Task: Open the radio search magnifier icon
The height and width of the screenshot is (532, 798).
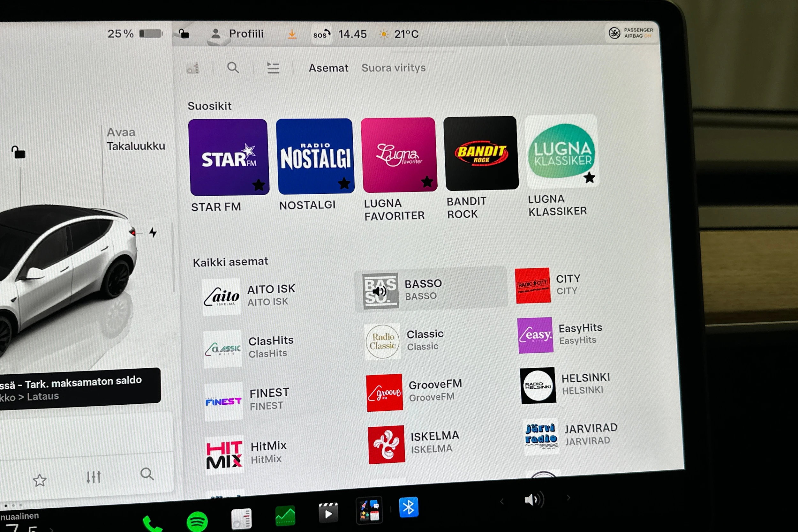Action: point(233,68)
